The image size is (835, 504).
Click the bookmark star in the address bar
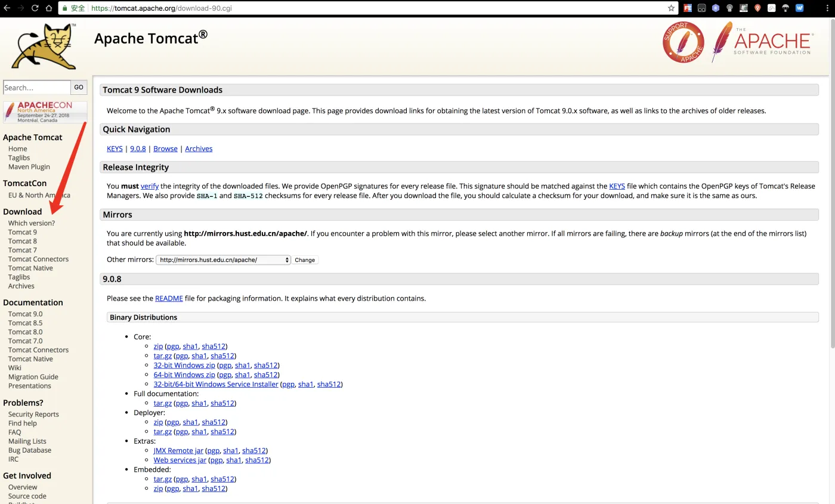point(671,8)
